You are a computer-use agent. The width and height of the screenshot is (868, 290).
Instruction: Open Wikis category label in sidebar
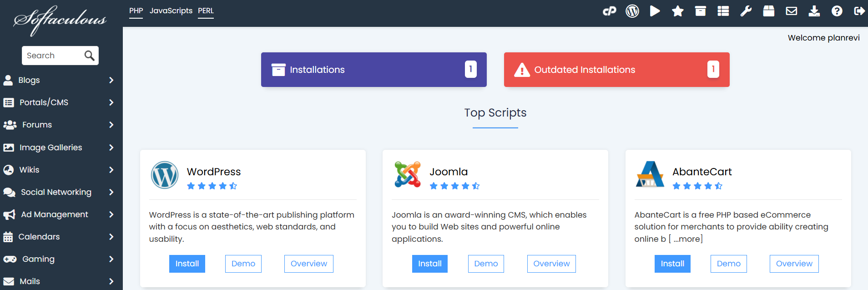click(x=29, y=170)
